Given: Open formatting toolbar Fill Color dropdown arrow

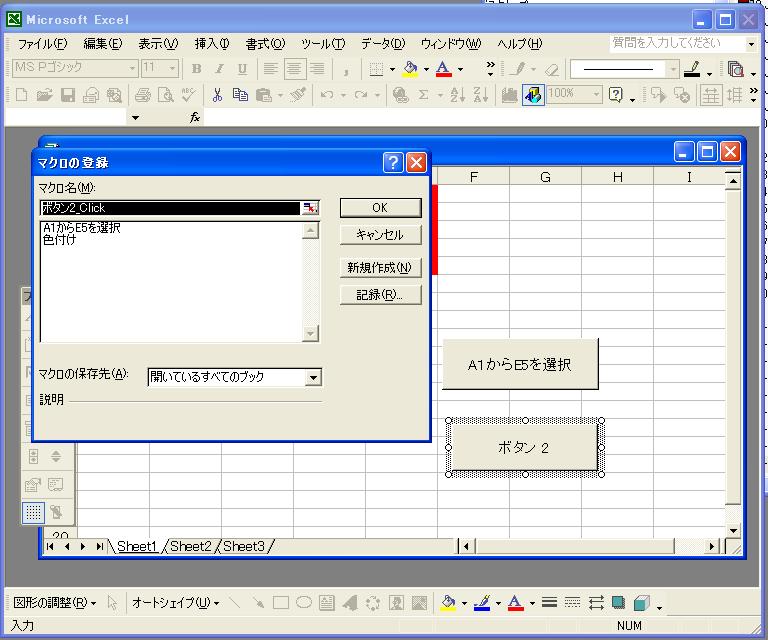Looking at the screenshot, I should pyautogui.click(x=426, y=70).
